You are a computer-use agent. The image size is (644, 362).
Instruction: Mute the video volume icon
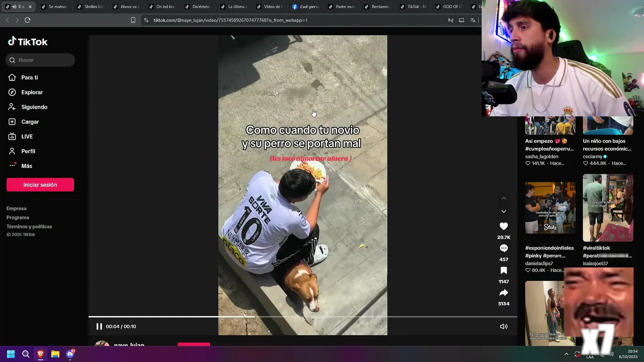click(x=504, y=326)
